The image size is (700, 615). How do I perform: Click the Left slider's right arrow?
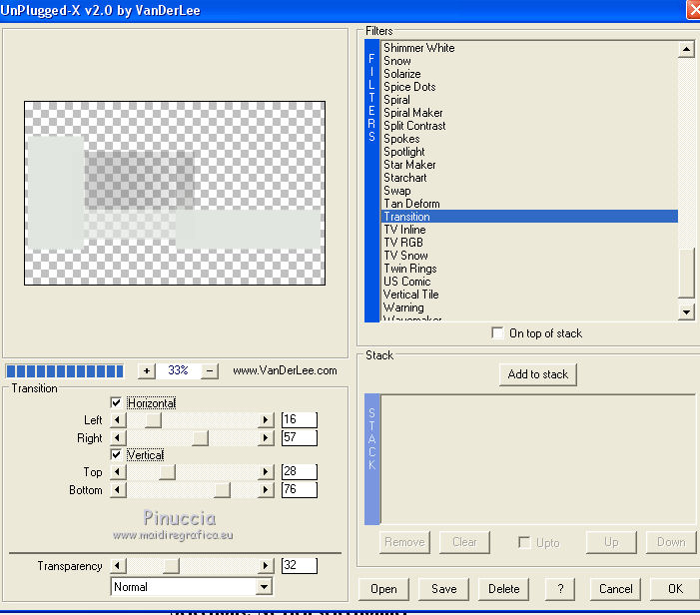[266, 420]
